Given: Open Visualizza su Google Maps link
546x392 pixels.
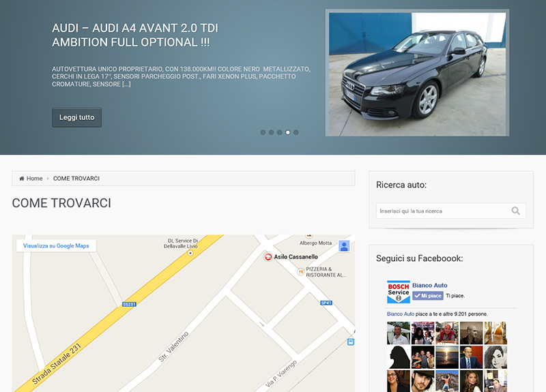Looking at the screenshot, I should click(x=56, y=245).
